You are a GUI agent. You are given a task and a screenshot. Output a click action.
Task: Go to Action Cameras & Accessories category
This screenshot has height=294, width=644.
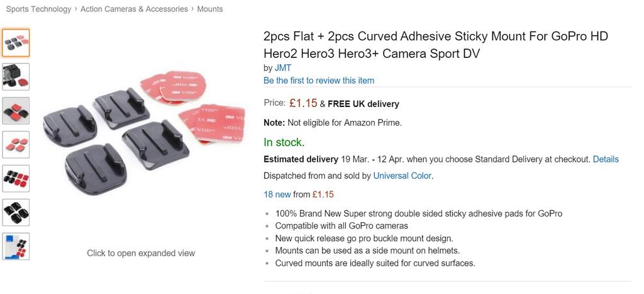pos(134,9)
